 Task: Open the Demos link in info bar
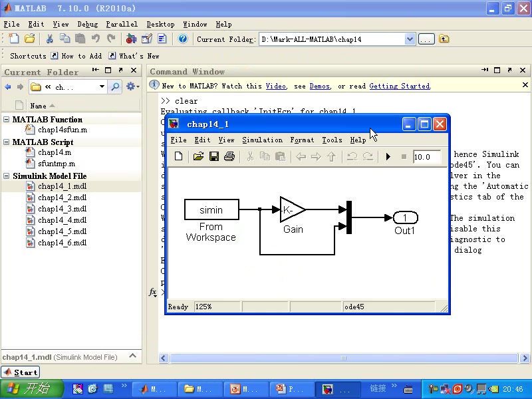point(320,86)
